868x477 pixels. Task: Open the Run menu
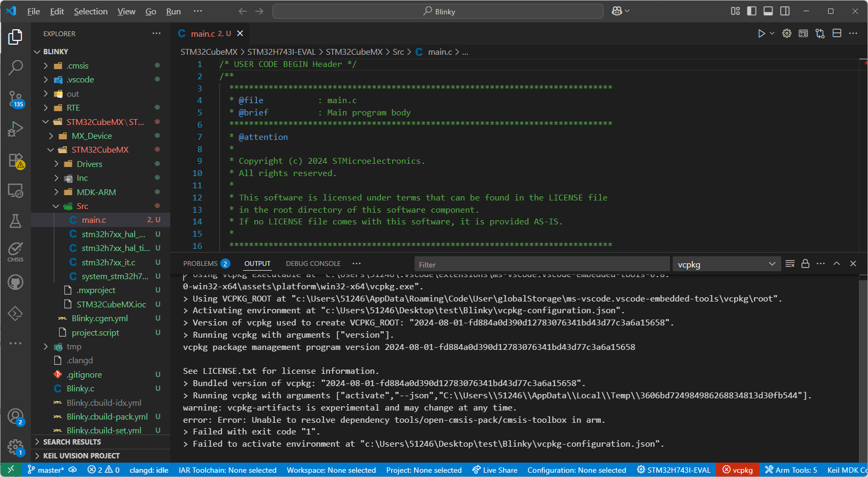(173, 11)
